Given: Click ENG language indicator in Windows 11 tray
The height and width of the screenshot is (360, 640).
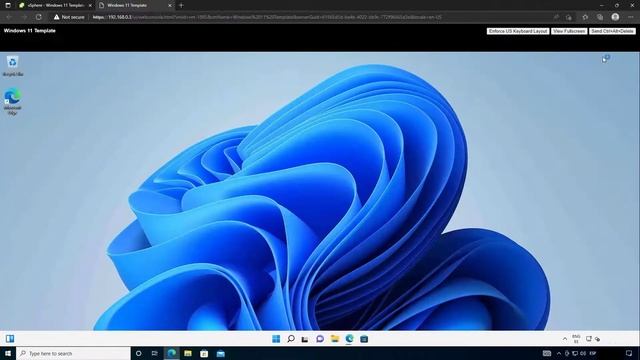Looking at the screenshot, I should (x=576, y=339).
